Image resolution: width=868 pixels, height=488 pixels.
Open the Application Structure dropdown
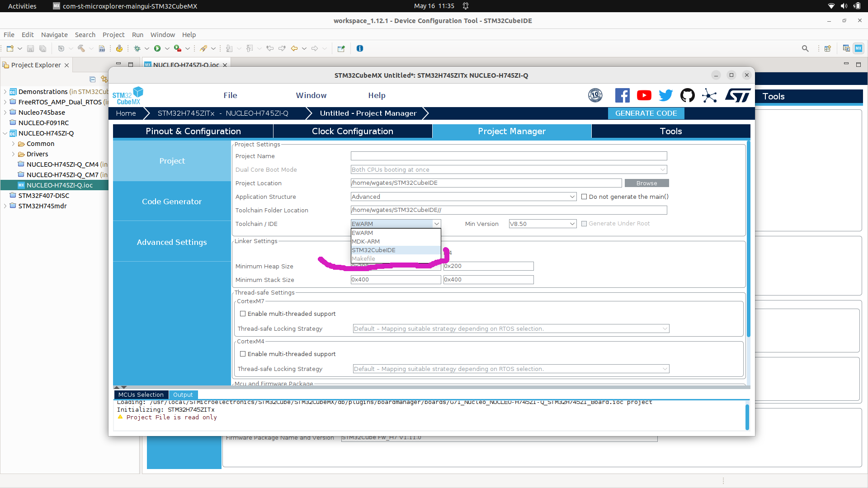pos(572,197)
